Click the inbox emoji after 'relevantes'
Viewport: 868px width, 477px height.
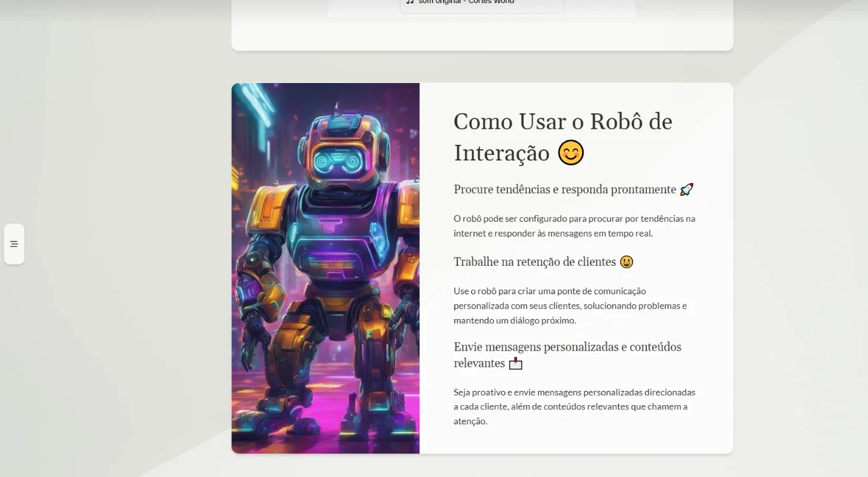pos(516,364)
